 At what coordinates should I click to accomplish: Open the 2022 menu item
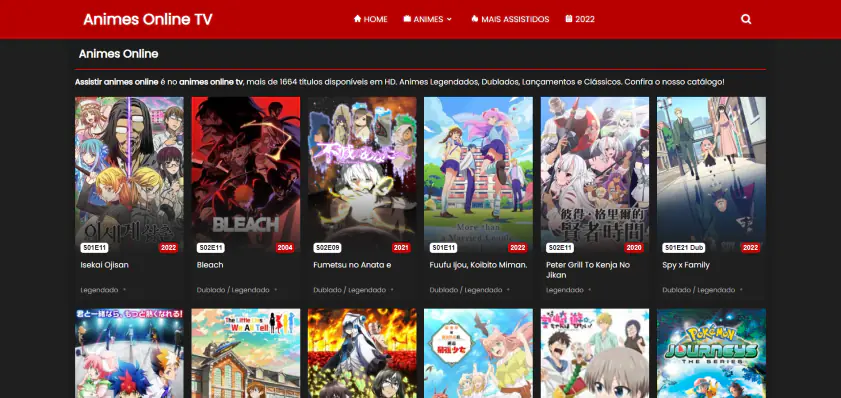[580, 19]
